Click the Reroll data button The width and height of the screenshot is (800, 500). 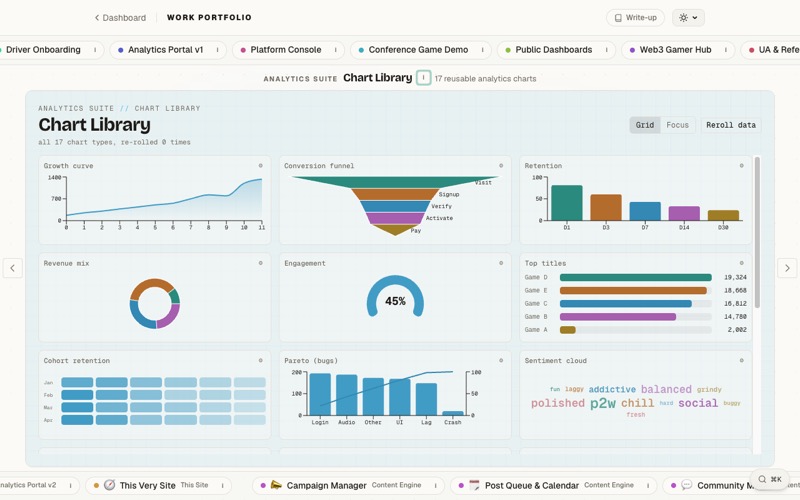pos(731,125)
